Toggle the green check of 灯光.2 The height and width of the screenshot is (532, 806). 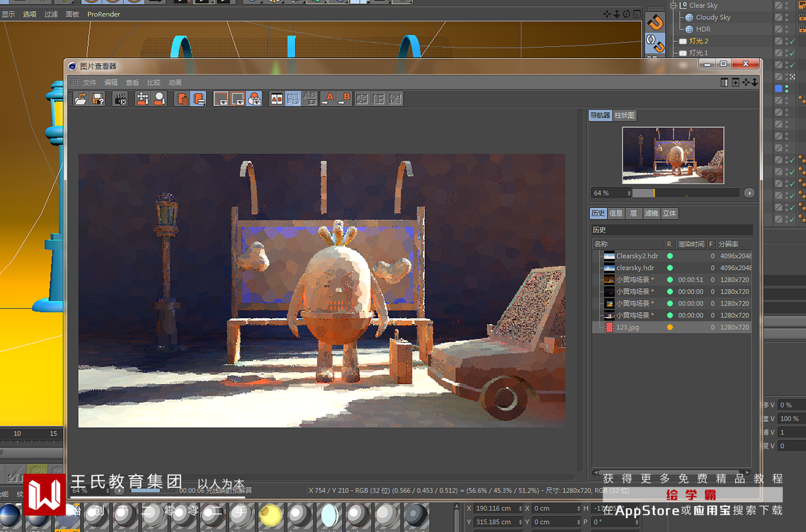(793, 41)
